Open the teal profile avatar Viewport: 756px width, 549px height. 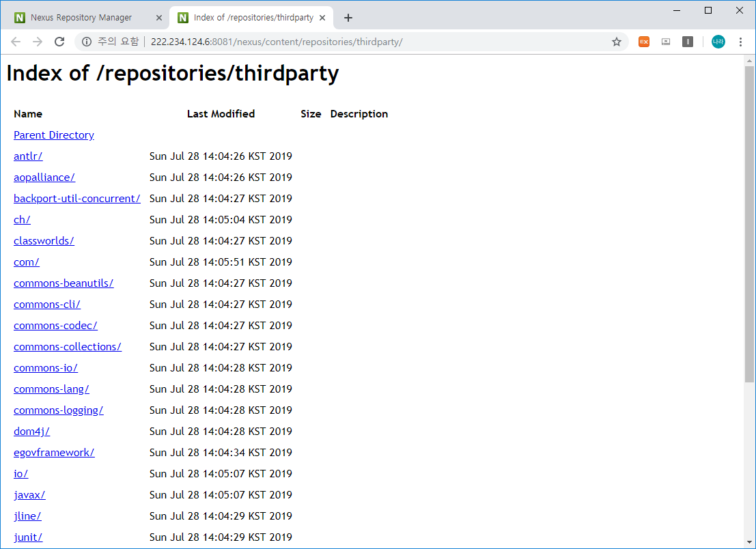pyautogui.click(x=718, y=42)
